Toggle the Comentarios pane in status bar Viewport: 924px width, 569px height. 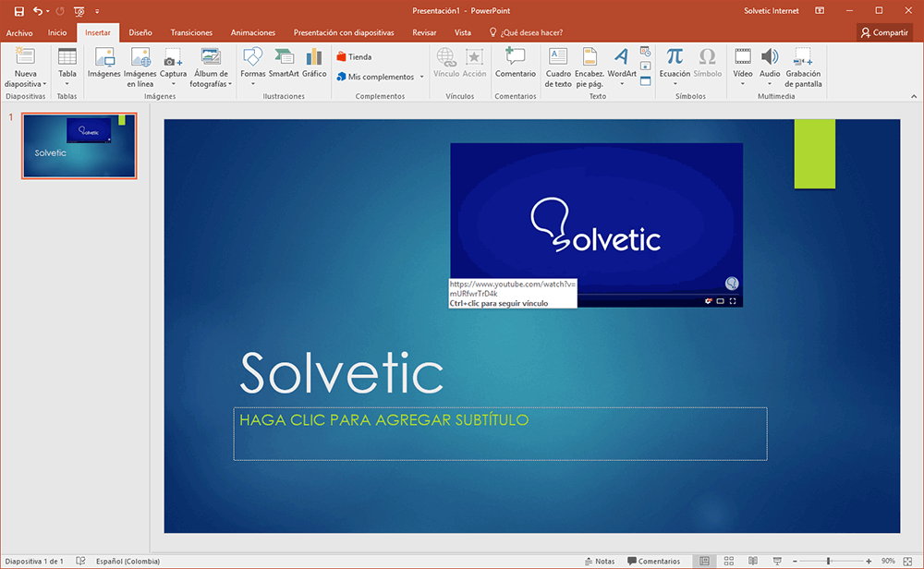653,561
